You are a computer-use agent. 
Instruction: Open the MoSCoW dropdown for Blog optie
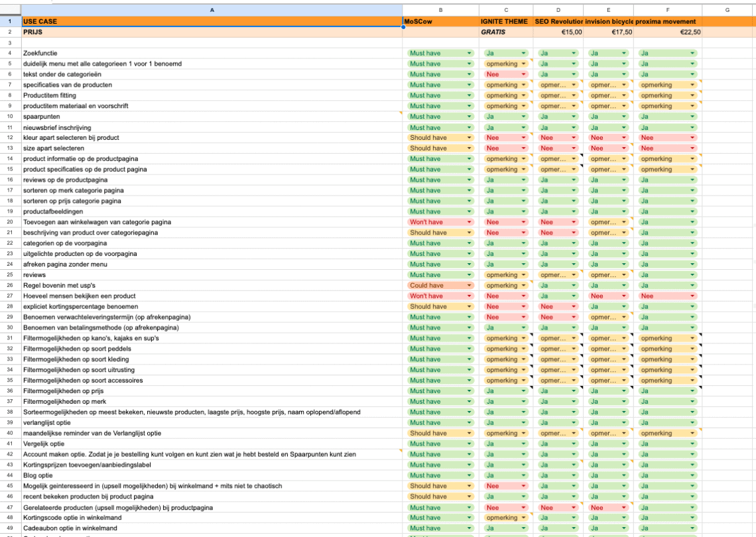[440, 475]
